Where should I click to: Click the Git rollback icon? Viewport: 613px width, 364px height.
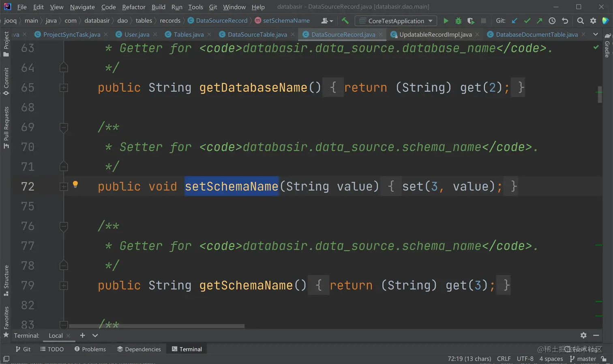coord(565,21)
